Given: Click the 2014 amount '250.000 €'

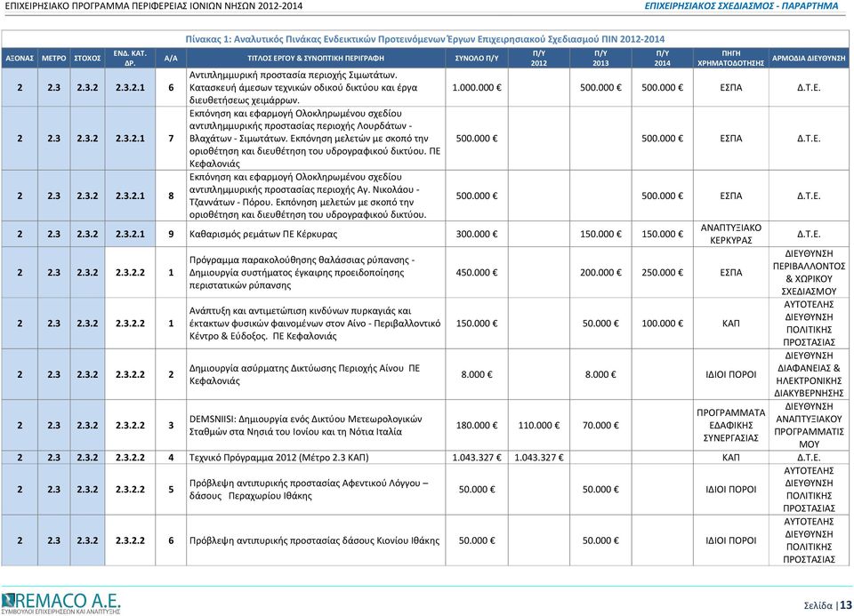Looking at the screenshot, I should [x=662, y=273].
